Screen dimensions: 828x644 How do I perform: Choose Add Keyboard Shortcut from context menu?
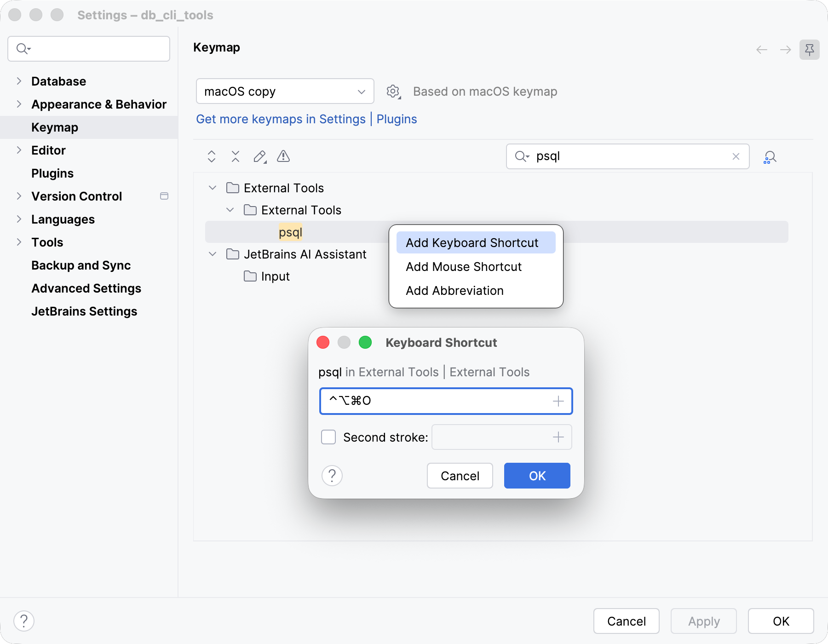tap(476, 242)
